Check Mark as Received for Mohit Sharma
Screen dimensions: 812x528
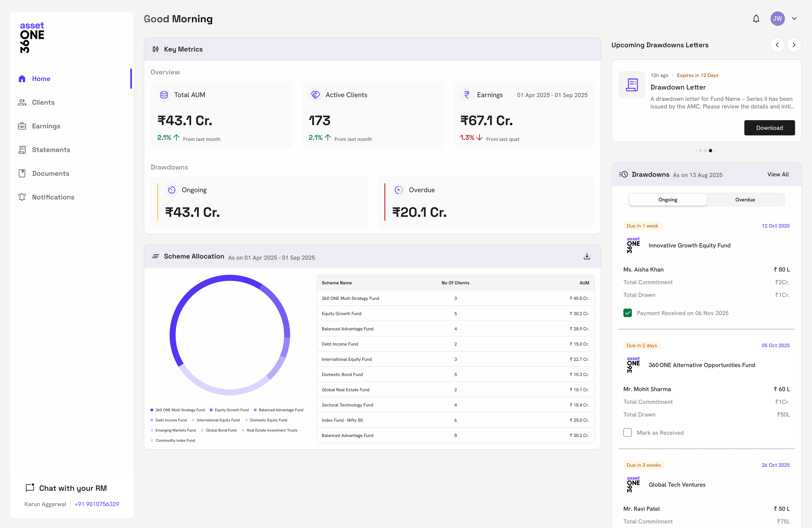click(627, 432)
